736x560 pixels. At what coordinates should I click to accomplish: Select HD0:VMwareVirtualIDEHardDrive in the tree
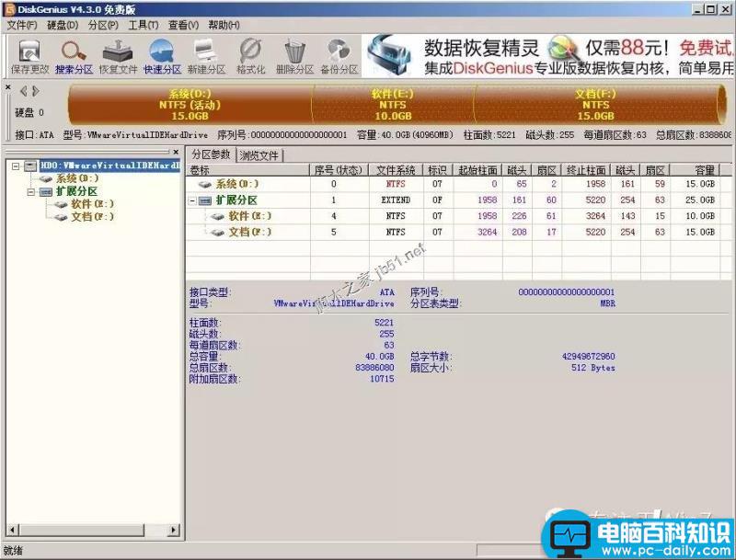[109, 166]
